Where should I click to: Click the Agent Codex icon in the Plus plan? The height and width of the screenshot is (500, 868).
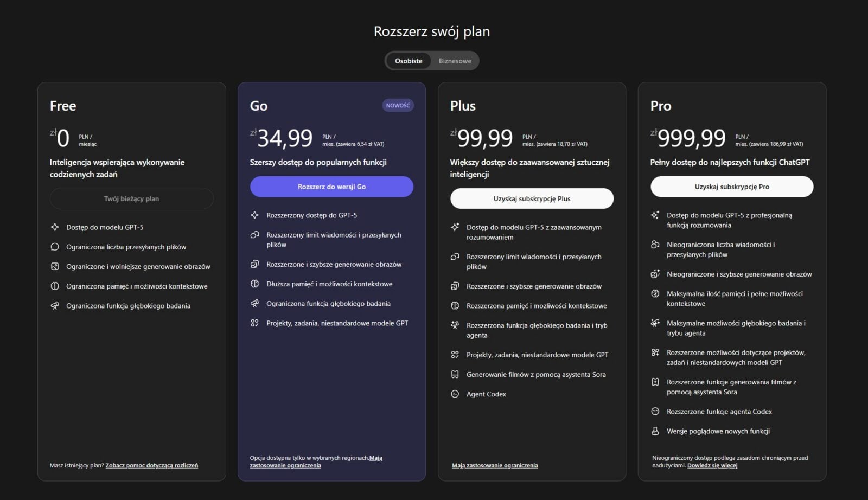pyautogui.click(x=455, y=394)
